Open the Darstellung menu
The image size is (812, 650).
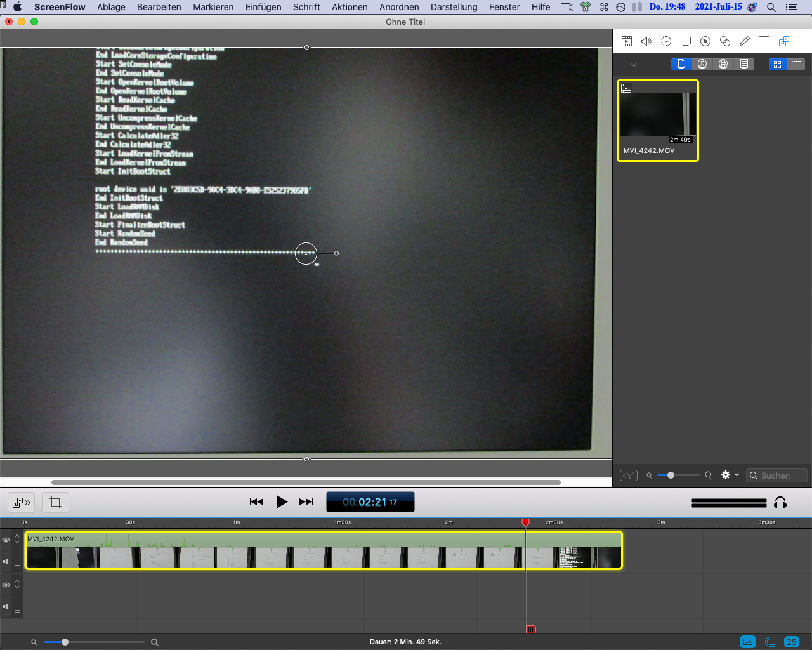pos(454,7)
